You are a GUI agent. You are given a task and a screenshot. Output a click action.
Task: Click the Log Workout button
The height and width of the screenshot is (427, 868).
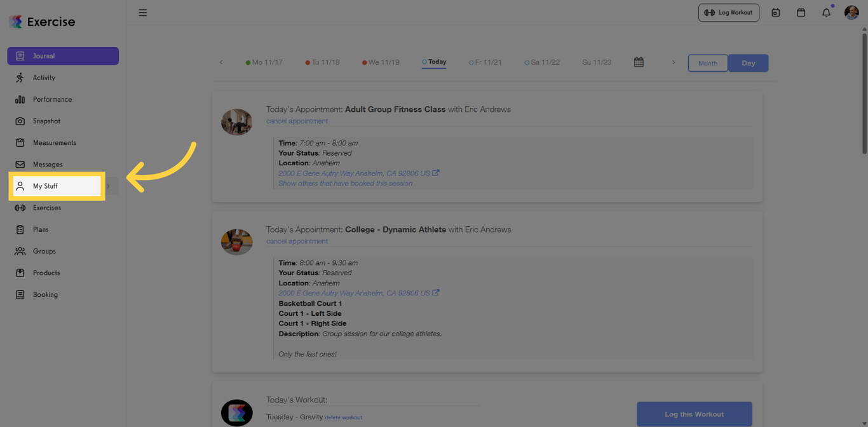click(729, 13)
